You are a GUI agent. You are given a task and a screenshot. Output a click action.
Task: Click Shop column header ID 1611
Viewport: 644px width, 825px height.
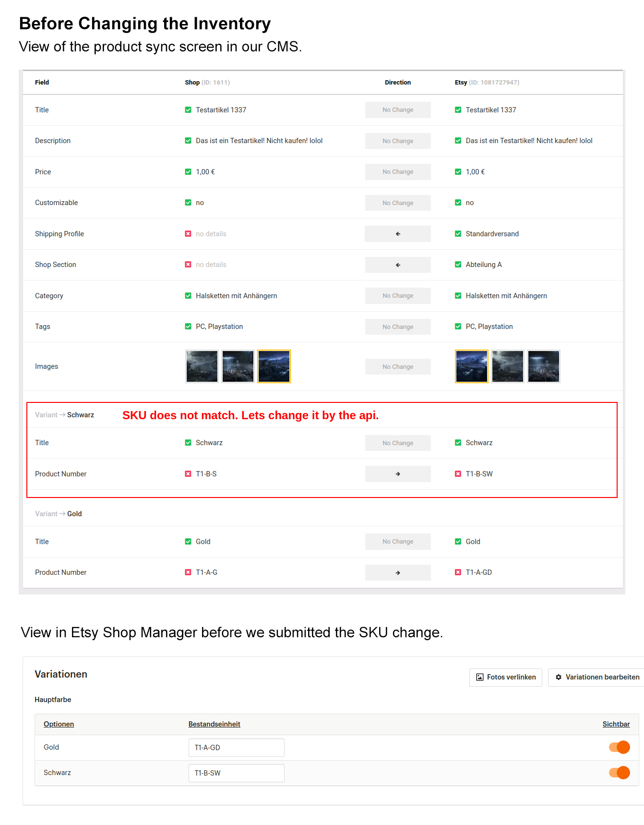point(207,83)
